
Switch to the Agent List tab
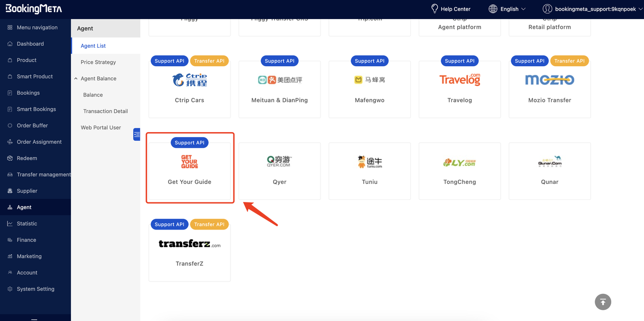coord(93,45)
